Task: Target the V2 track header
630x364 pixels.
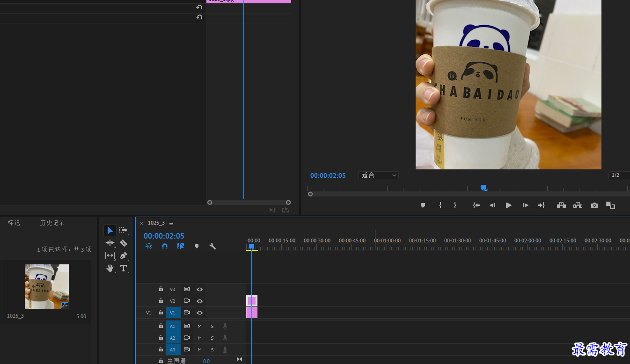Action: point(173,301)
